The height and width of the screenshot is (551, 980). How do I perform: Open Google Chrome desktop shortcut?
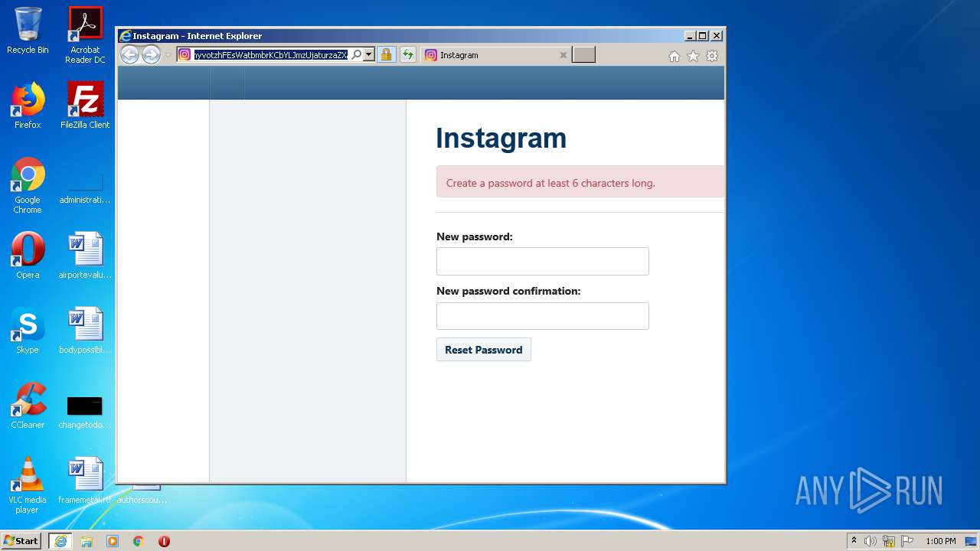click(x=28, y=186)
